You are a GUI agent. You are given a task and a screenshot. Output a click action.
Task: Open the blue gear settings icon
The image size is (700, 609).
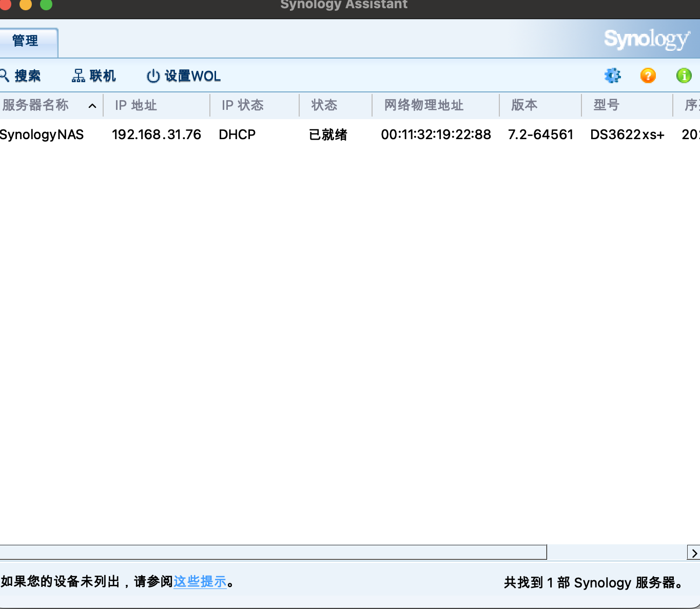pyautogui.click(x=612, y=76)
